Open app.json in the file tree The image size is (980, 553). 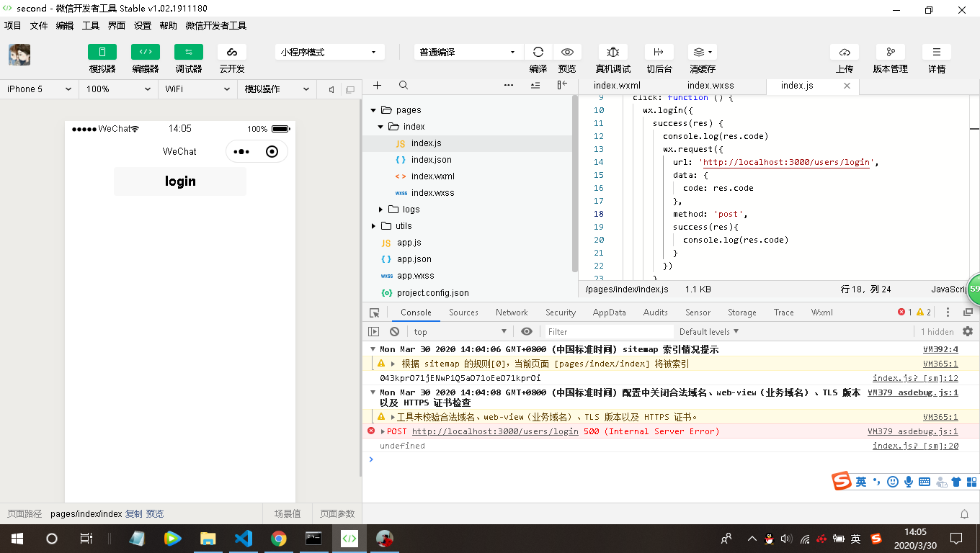pyautogui.click(x=414, y=259)
